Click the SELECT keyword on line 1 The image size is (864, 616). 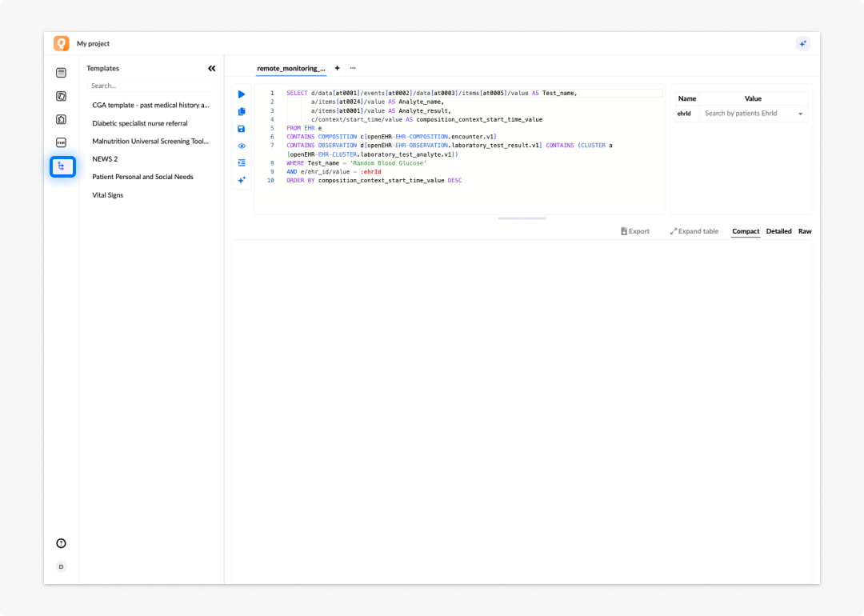297,93
